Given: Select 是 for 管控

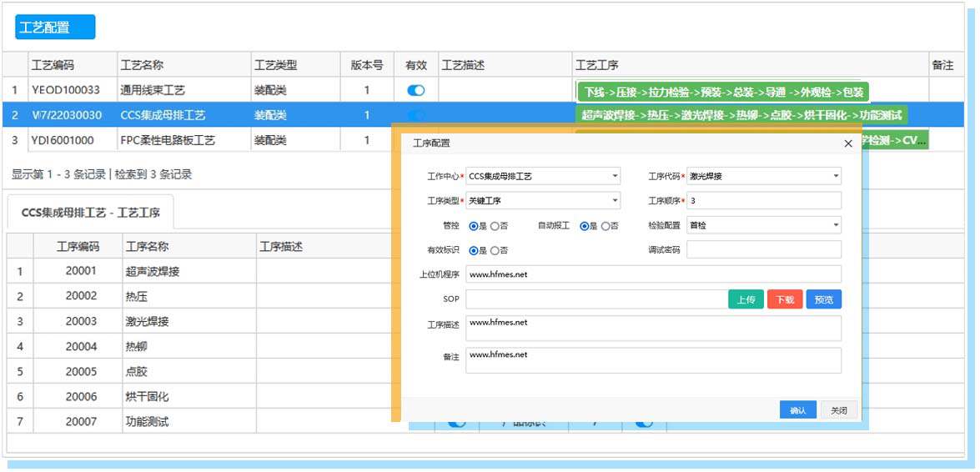Looking at the screenshot, I should click(474, 226).
